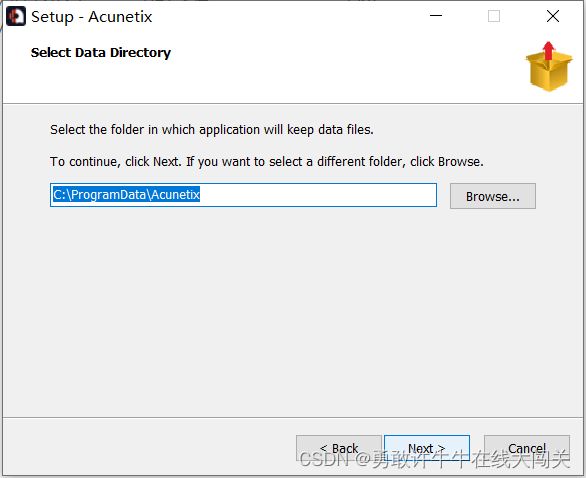Click the greyed-out maximize button
Image resolution: width=586 pixels, height=478 pixels.
[494, 16]
